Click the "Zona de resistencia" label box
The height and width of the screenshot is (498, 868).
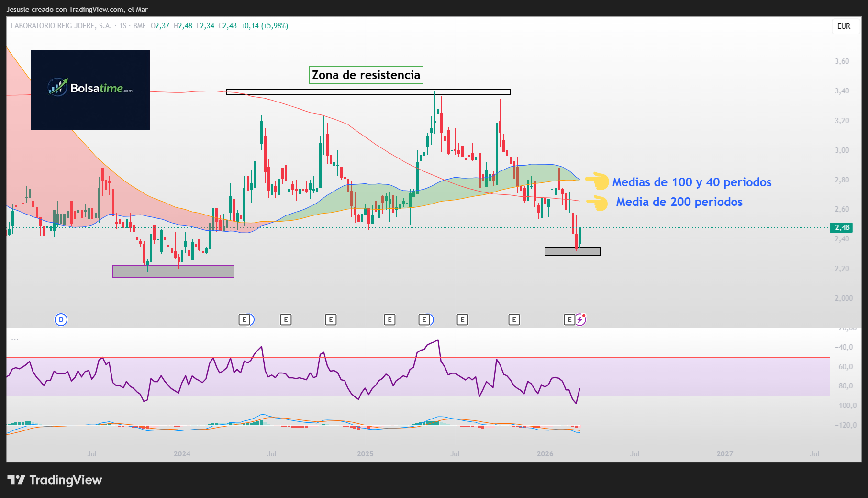366,75
